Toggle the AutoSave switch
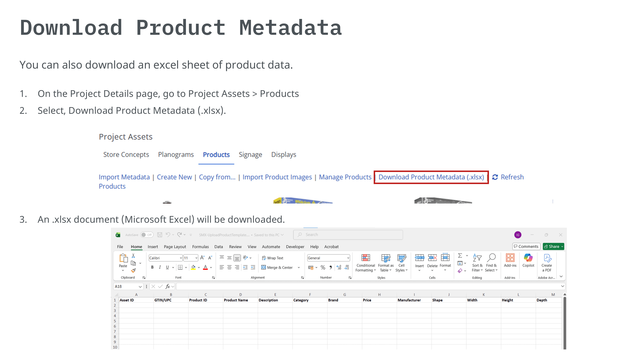The image size is (644, 362). [x=147, y=235]
